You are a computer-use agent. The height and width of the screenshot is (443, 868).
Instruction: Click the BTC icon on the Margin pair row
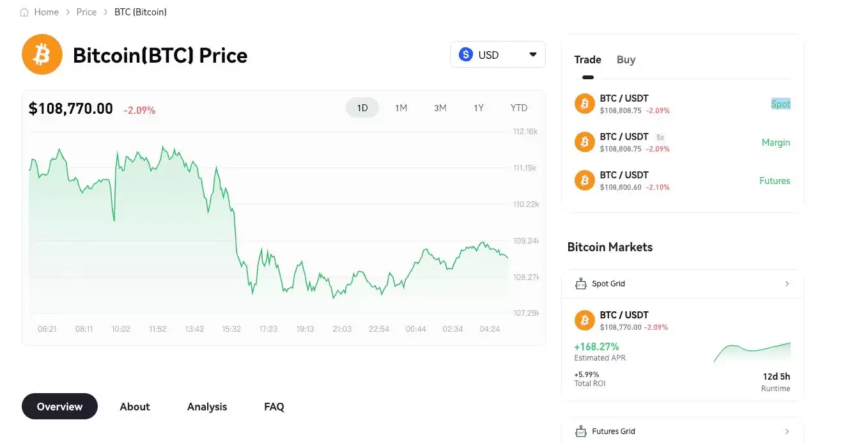[x=584, y=141]
